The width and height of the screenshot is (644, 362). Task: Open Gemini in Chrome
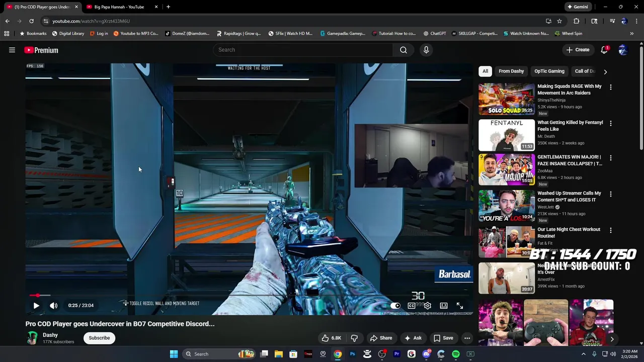click(x=578, y=7)
